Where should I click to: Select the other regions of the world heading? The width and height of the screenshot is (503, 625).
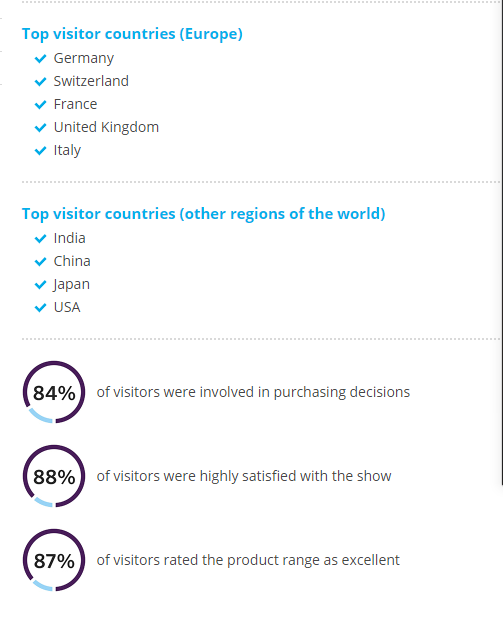(x=204, y=214)
